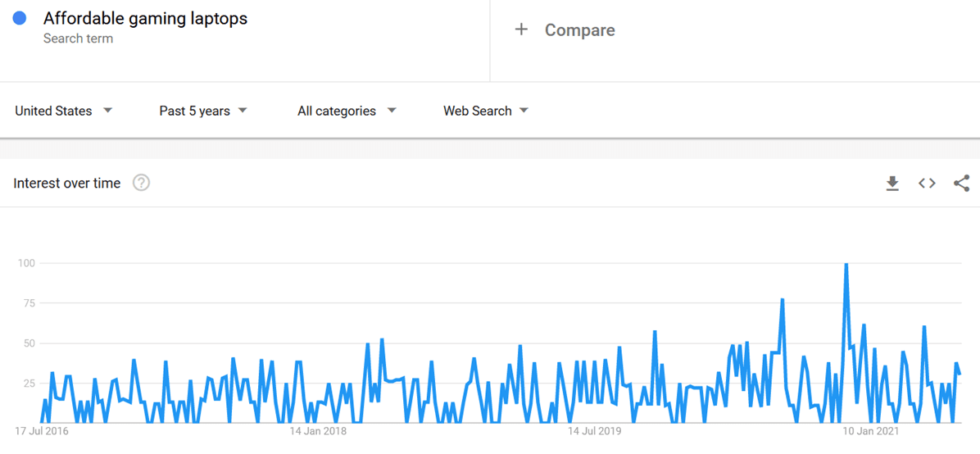Select the 14 Jan 2018 axis label

pyautogui.click(x=318, y=430)
